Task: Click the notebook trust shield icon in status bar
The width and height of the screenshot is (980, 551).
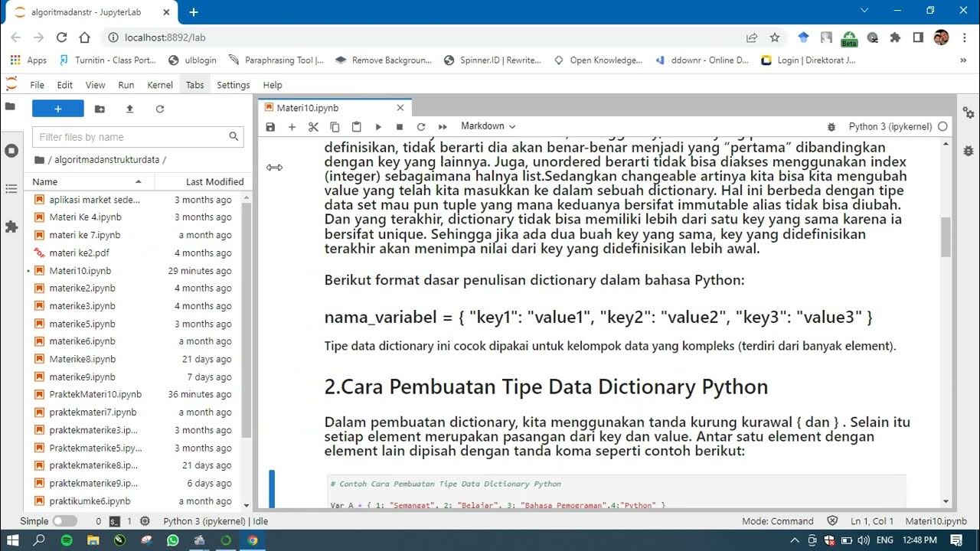Action: [x=832, y=521]
